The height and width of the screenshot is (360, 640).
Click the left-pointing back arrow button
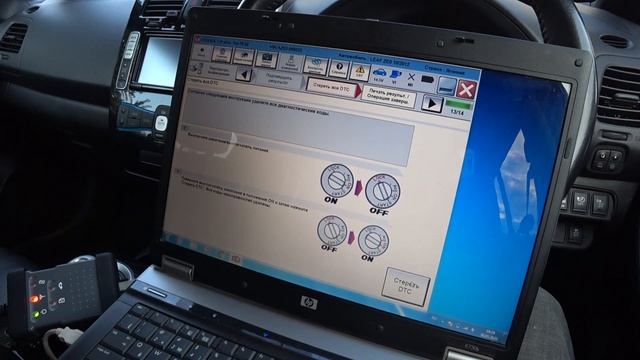[x=244, y=75]
